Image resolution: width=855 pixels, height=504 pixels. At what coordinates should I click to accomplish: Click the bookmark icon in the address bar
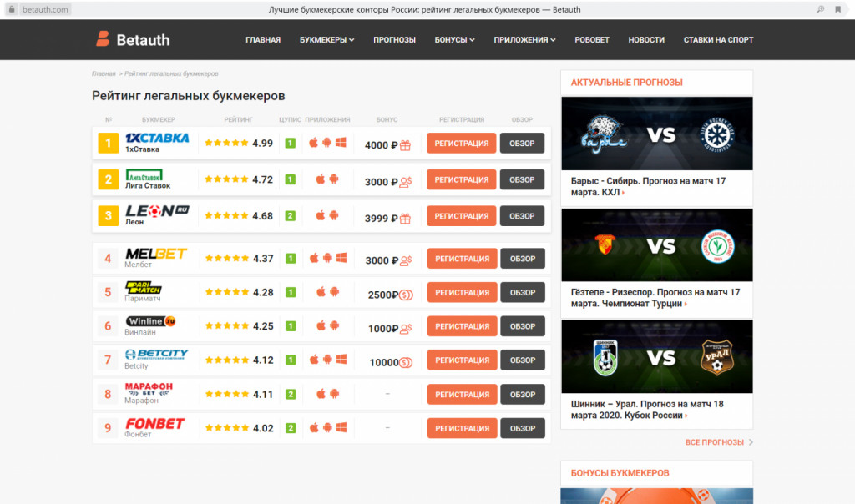[837, 9]
